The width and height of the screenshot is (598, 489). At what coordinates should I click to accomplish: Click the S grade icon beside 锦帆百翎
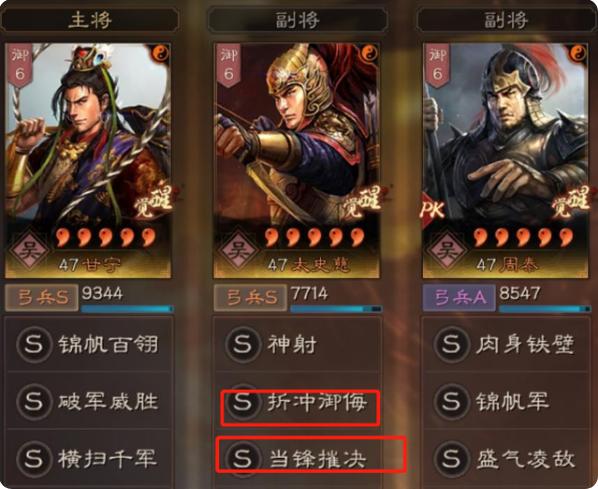(x=34, y=344)
